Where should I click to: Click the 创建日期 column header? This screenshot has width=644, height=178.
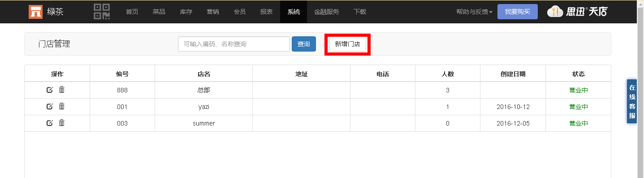(513, 74)
